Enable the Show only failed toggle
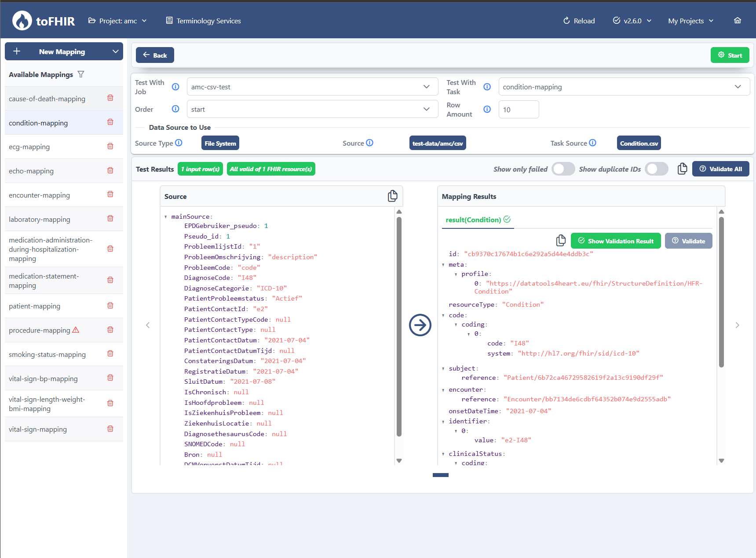The height and width of the screenshot is (558, 756). click(563, 169)
